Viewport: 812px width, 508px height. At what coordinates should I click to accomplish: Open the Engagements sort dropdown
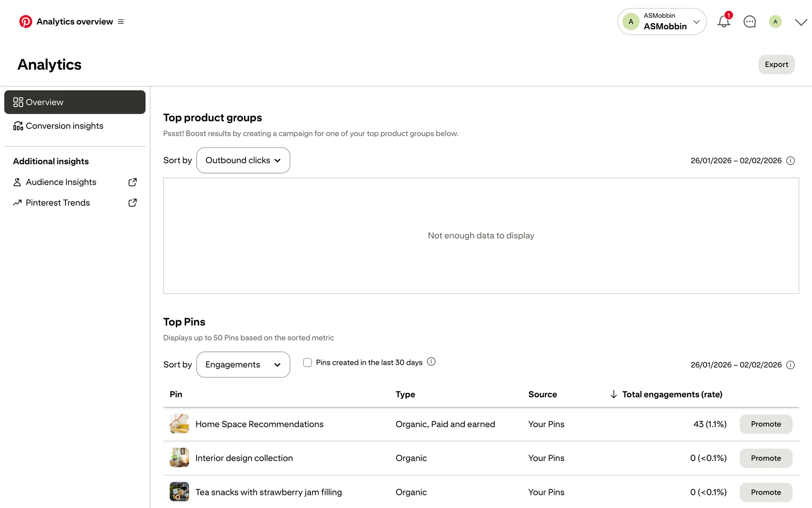coord(243,364)
